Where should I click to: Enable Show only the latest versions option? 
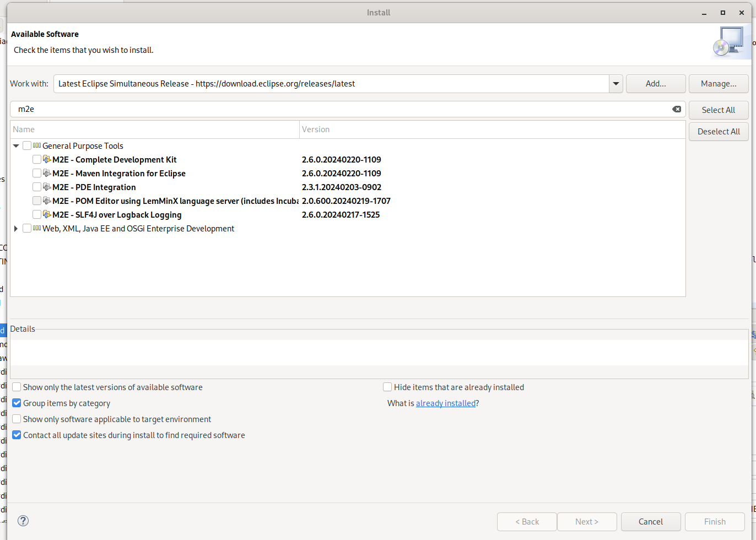coord(17,387)
